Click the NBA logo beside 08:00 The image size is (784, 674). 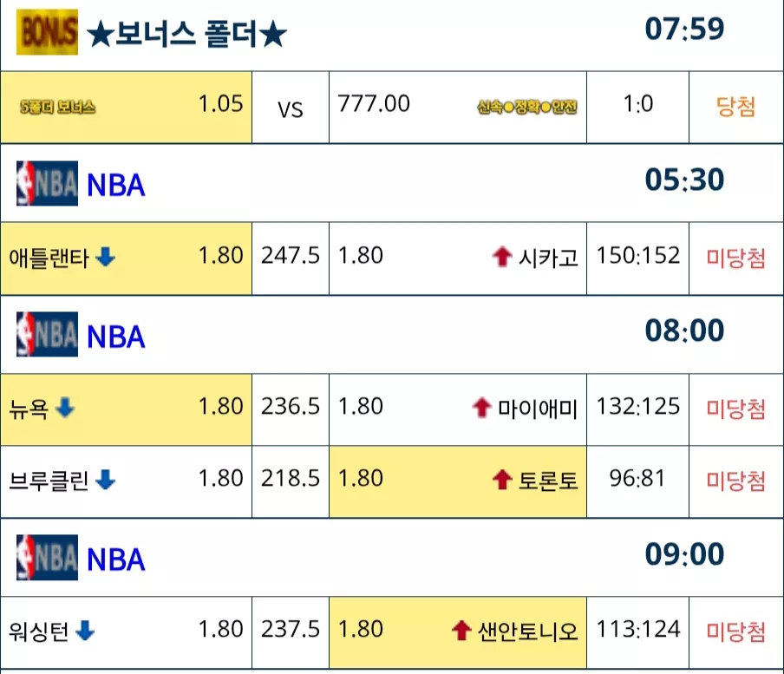pyautogui.click(x=47, y=334)
